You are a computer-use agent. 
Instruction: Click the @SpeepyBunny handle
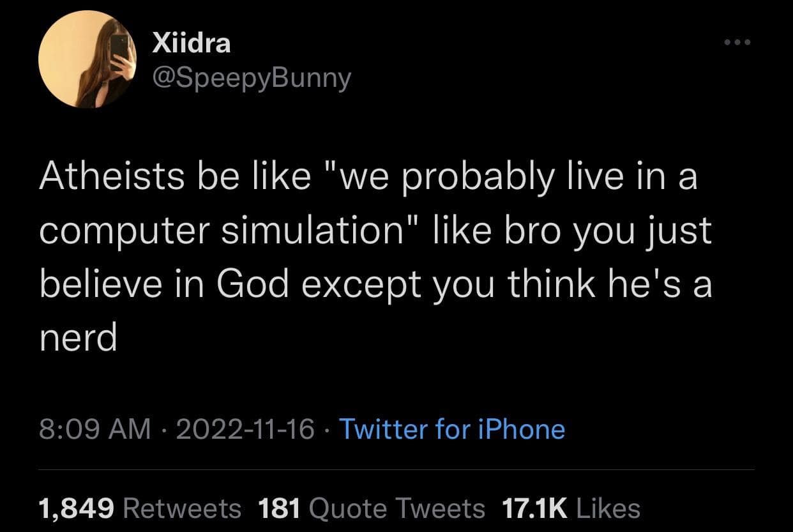[250, 77]
